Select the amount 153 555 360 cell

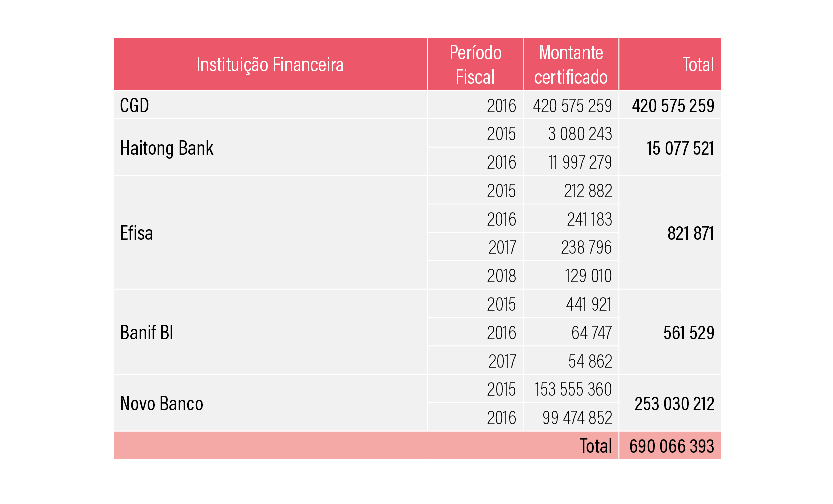tap(573, 389)
